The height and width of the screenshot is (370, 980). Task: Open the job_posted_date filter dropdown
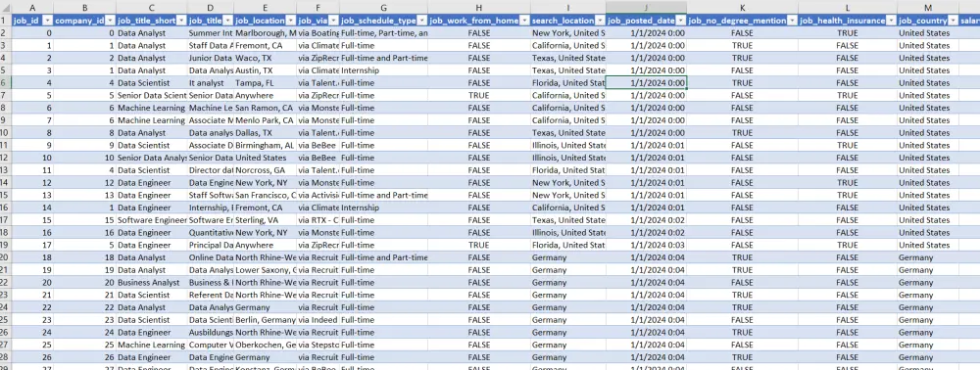(681, 21)
